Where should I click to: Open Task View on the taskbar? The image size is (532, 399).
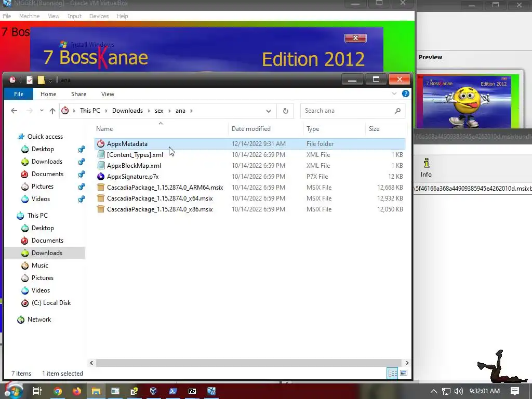pyautogui.click(x=37, y=391)
